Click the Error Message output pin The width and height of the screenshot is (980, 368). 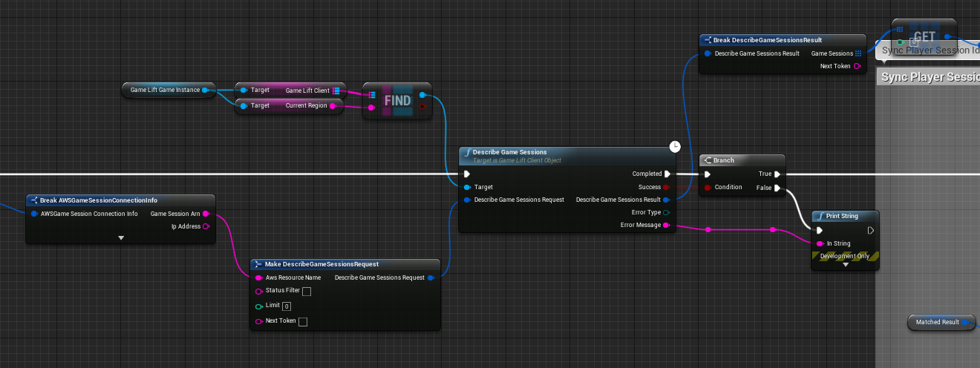pyautogui.click(x=666, y=225)
